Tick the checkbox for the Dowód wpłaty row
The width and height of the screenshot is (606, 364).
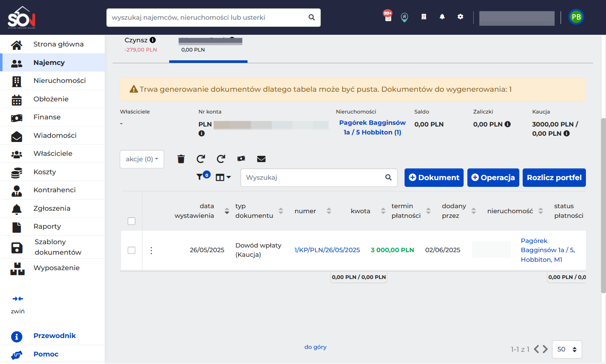[x=132, y=250]
